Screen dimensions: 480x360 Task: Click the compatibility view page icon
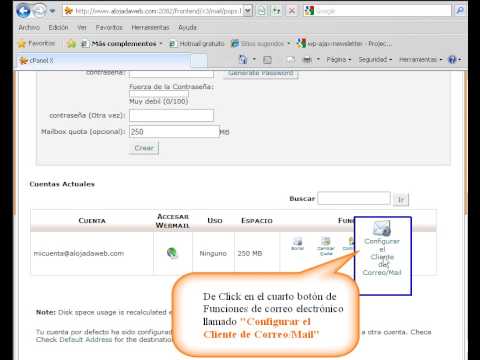[262, 11]
